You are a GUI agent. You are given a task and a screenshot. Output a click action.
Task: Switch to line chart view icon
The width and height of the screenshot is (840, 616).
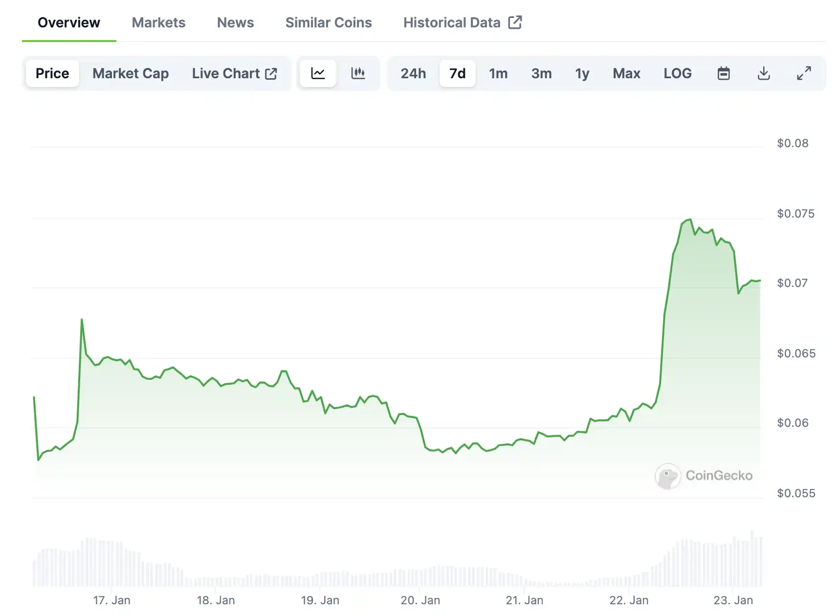click(x=318, y=73)
